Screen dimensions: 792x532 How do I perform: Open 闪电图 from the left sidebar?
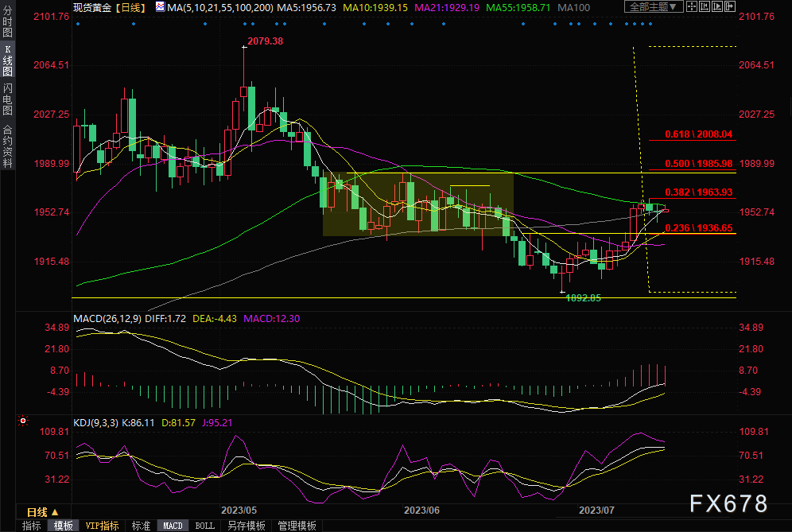pos(7,99)
